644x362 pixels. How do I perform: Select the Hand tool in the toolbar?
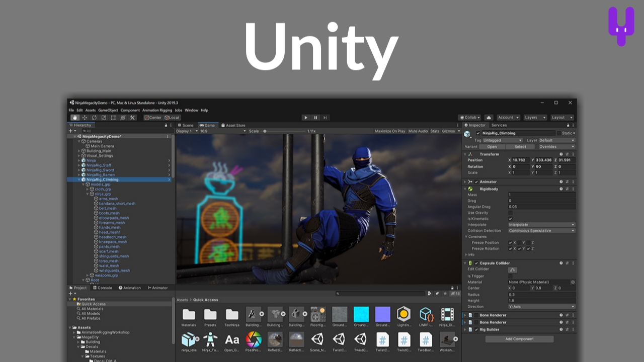(74, 118)
